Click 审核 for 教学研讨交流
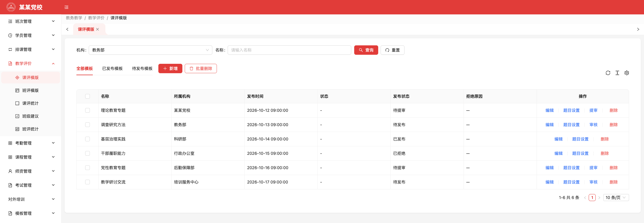This screenshot has width=644, height=223. (594, 182)
